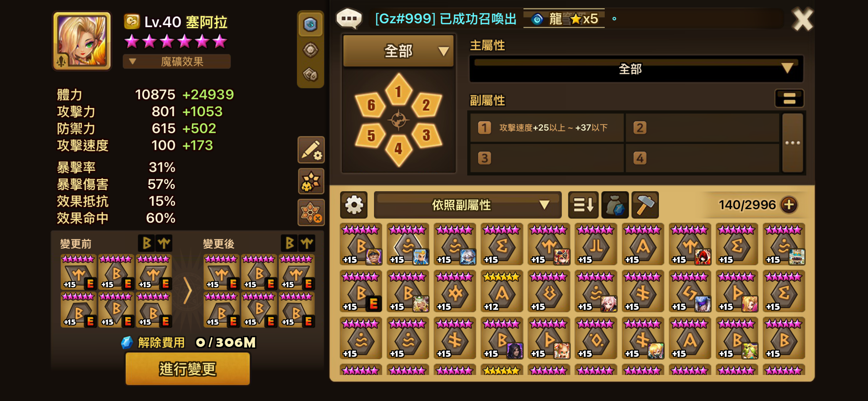The width and height of the screenshot is (868, 401).
Task: Click the sort order icon
Action: click(583, 205)
